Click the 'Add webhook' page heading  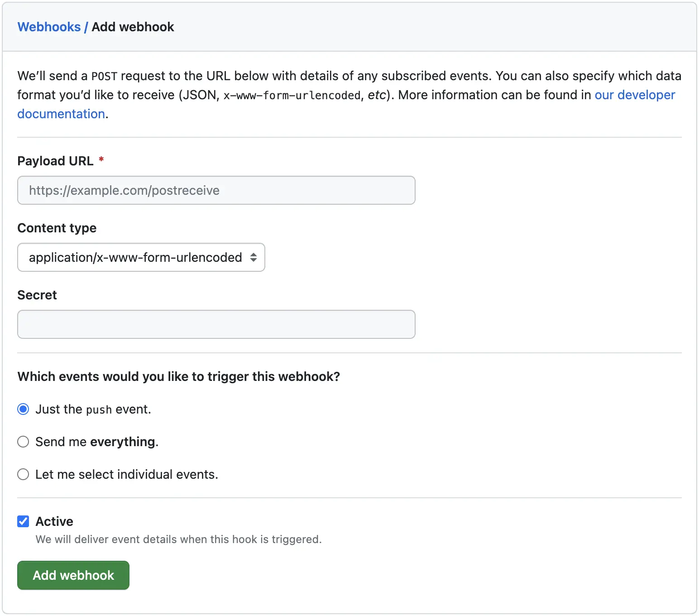pos(133,27)
